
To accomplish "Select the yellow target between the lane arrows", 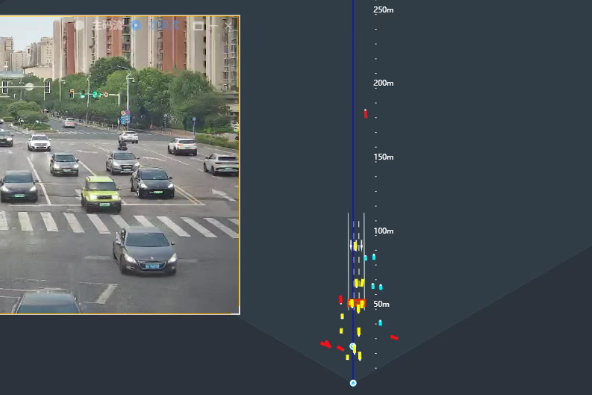I will point(355,246).
